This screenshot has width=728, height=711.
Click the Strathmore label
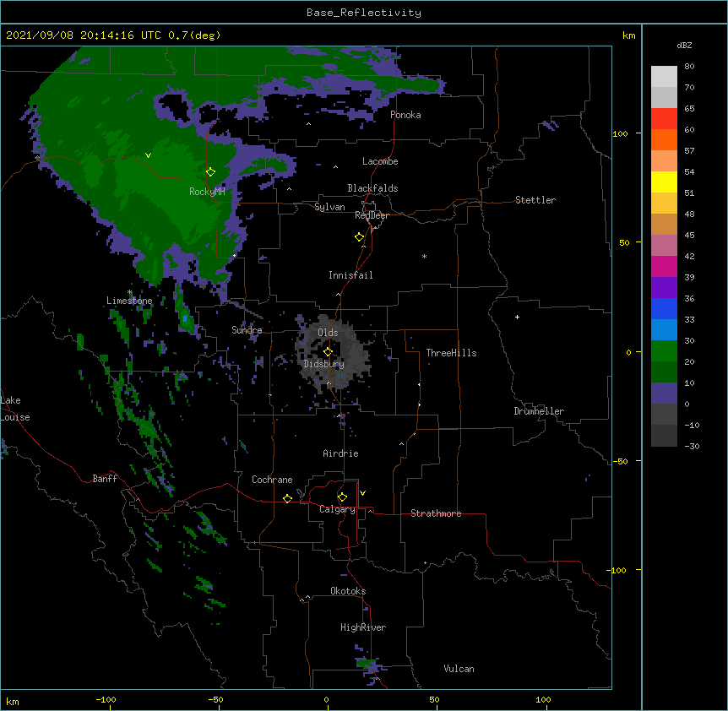[x=436, y=513]
